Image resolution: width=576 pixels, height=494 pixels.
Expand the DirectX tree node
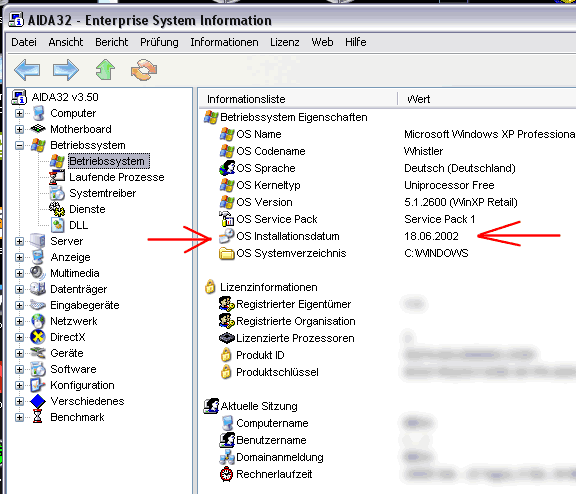pyautogui.click(x=19, y=337)
